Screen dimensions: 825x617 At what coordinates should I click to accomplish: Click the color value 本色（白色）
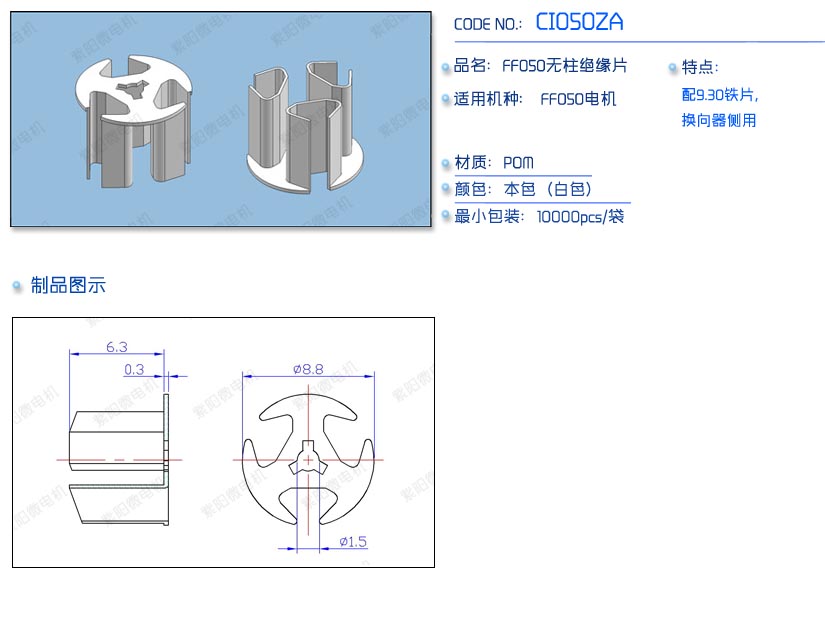tap(548, 189)
